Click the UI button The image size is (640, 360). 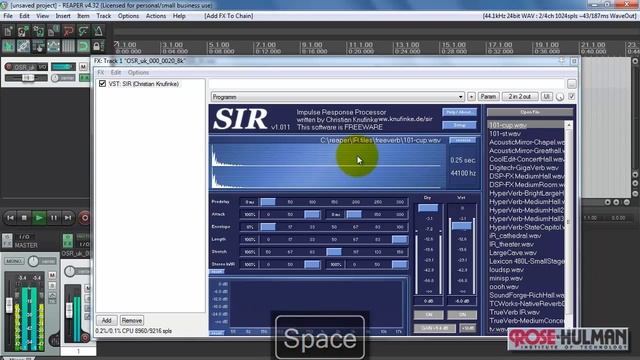pos(547,97)
